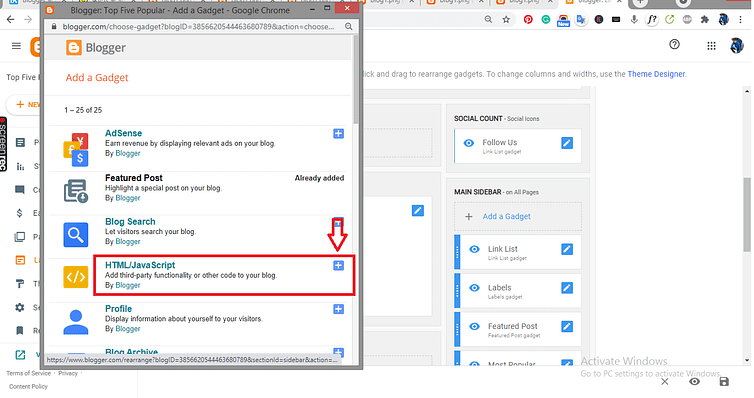
Task: Open the AdSense gadget title link
Action: coord(124,133)
